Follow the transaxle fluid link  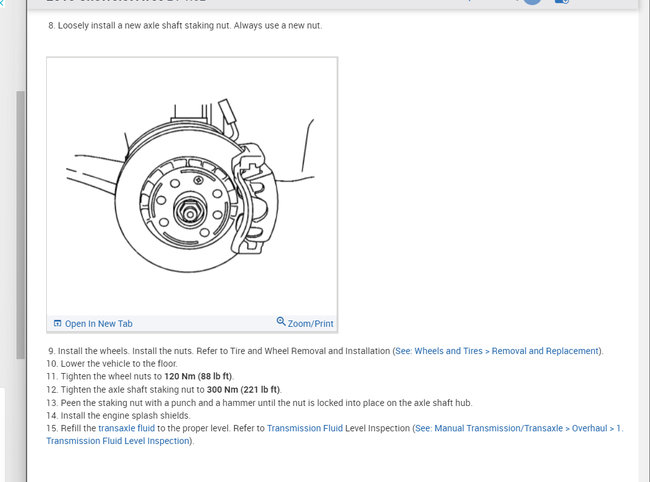126,428
